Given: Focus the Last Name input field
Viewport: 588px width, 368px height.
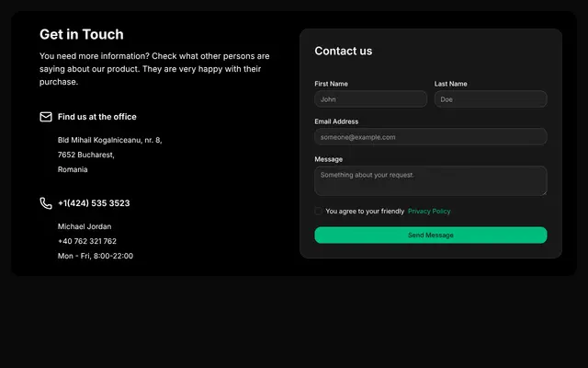Looking at the screenshot, I should (491, 99).
